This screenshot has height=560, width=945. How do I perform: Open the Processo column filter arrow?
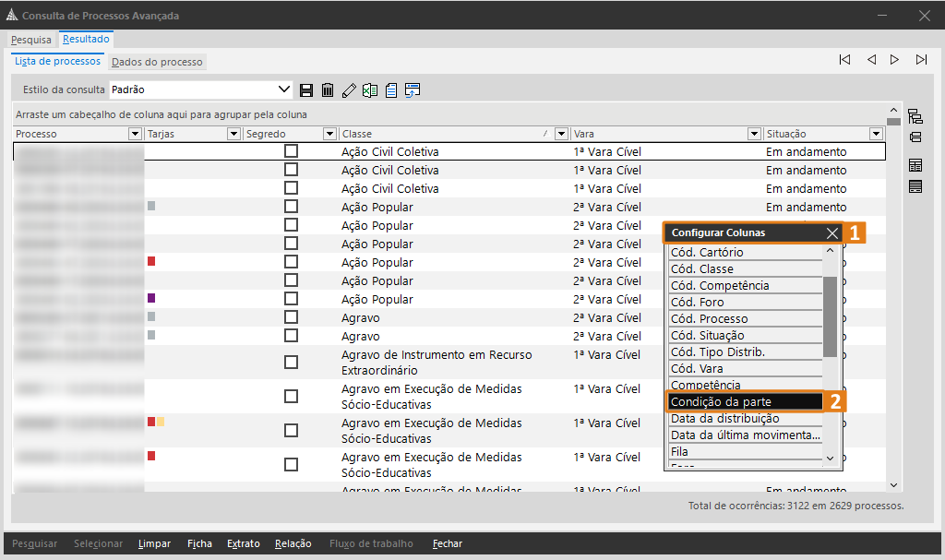pos(135,134)
